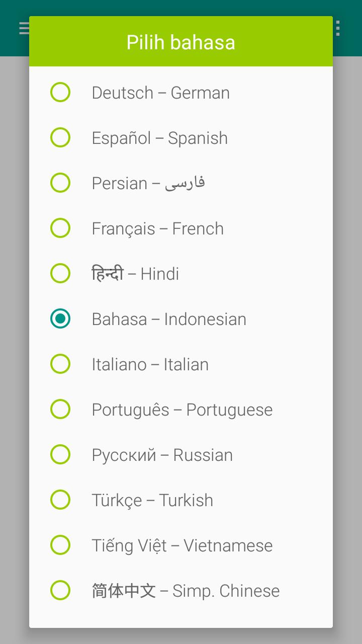This screenshot has width=362, height=644.
Task: Tap the Hindi radio button
Action: [60, 274]
